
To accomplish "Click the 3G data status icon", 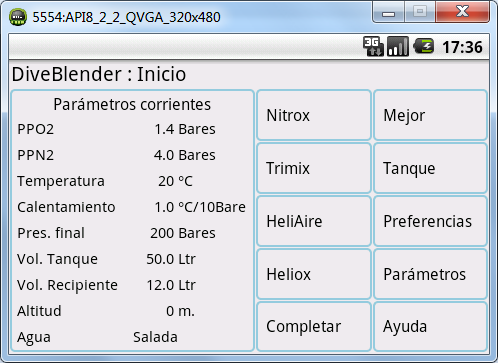I will click(373, 46).
